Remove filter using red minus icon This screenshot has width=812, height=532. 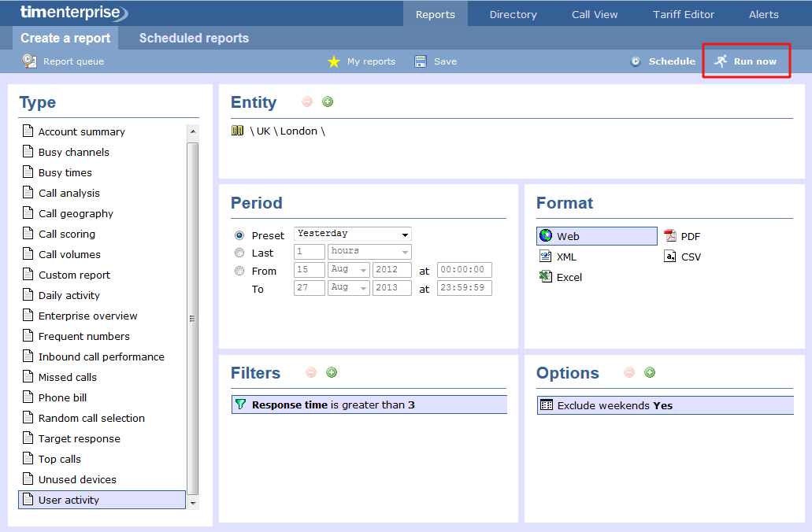(x=311, y=372)
